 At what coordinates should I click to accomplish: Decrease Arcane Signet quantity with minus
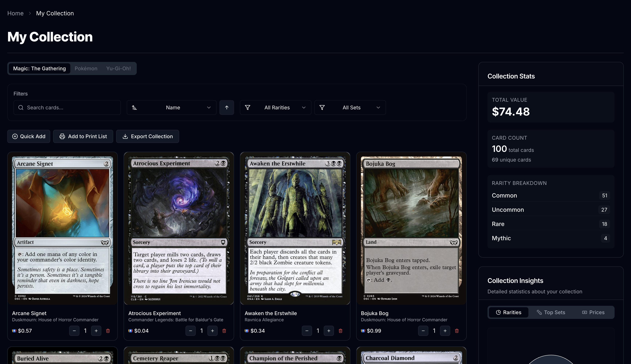pos(74,331)
